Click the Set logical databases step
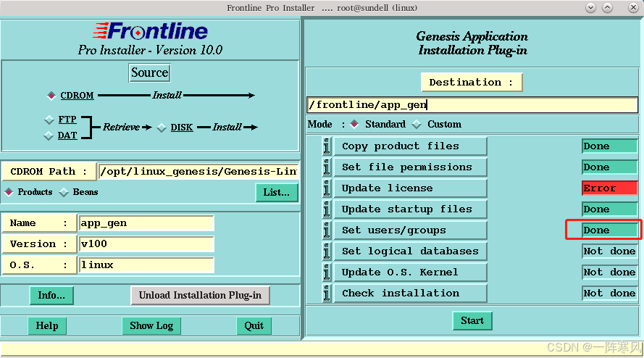Screen dimensions: 644x358 click(x=410, y=251)
